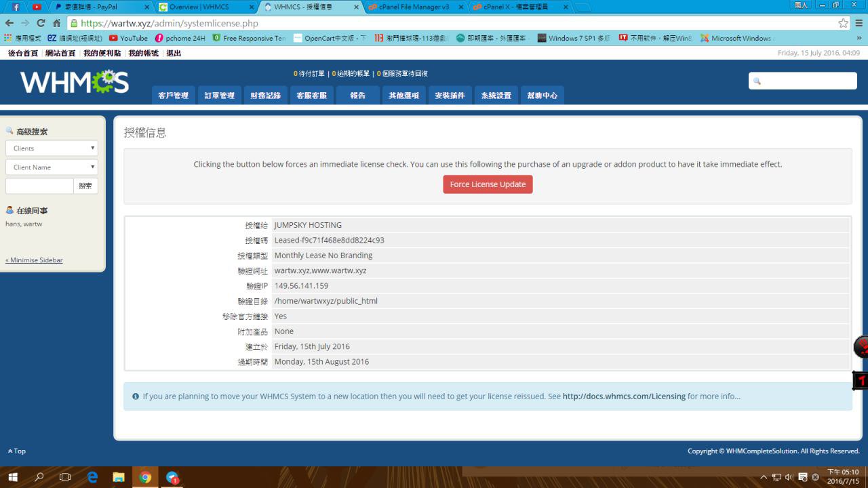Show hidden system tray icons
The image size is (868, 488).
click(764, 477)
